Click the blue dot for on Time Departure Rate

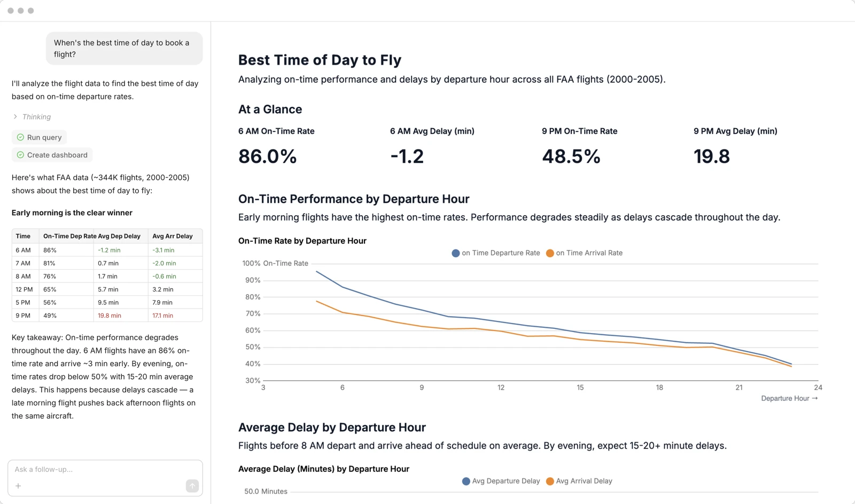455,253
